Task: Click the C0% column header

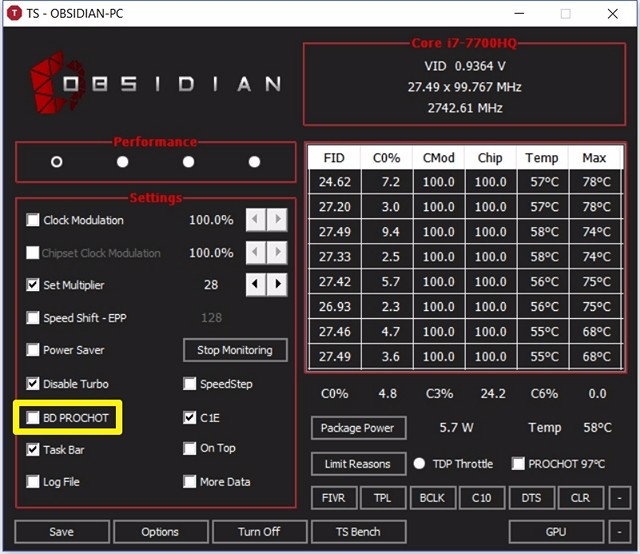Action: [387, 158]
